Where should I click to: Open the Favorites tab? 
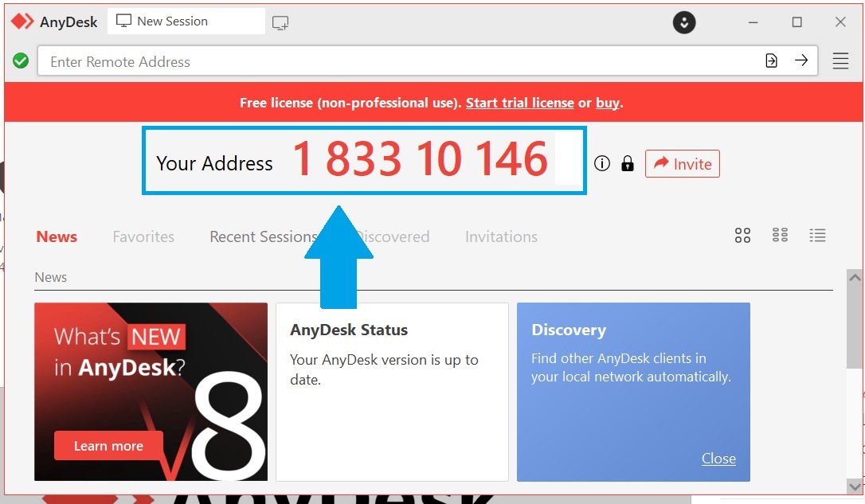pyautogui.click(x=143, y=236)
